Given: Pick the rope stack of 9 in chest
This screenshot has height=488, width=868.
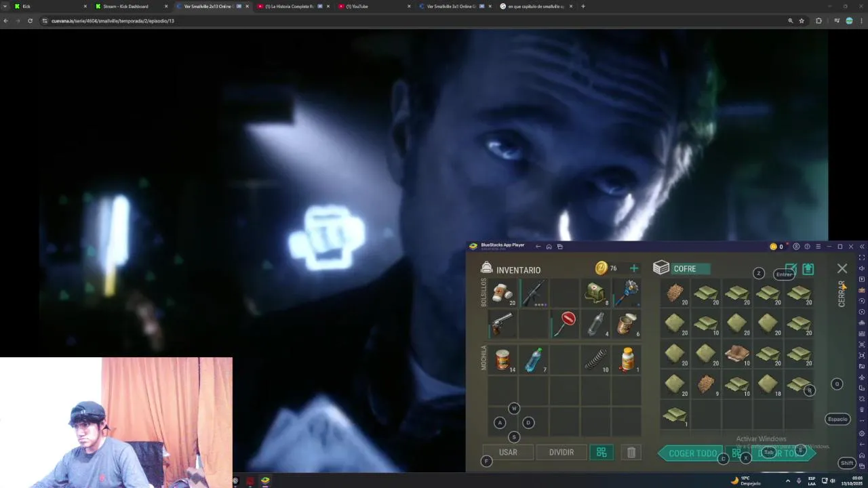Looking at the screenshot, I should pyautogui.click(x=707, y=384).
